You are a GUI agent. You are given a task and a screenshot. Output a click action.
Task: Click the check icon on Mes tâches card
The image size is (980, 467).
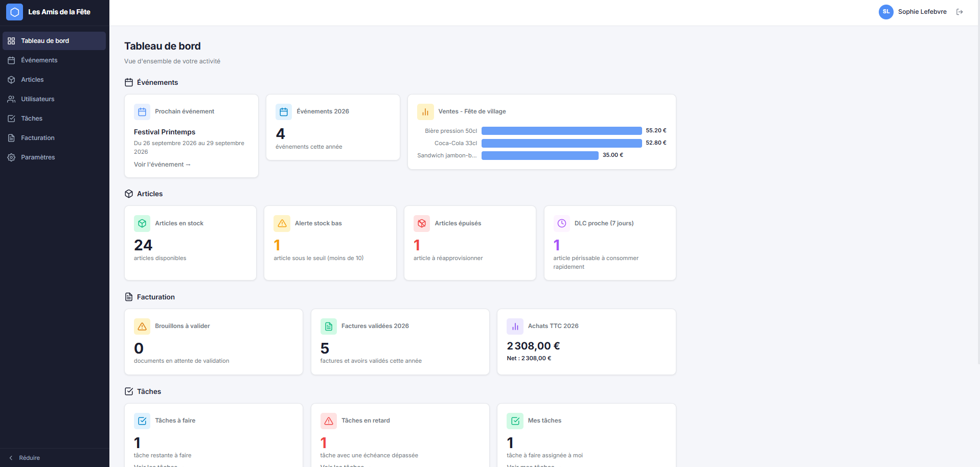point(515,421)
